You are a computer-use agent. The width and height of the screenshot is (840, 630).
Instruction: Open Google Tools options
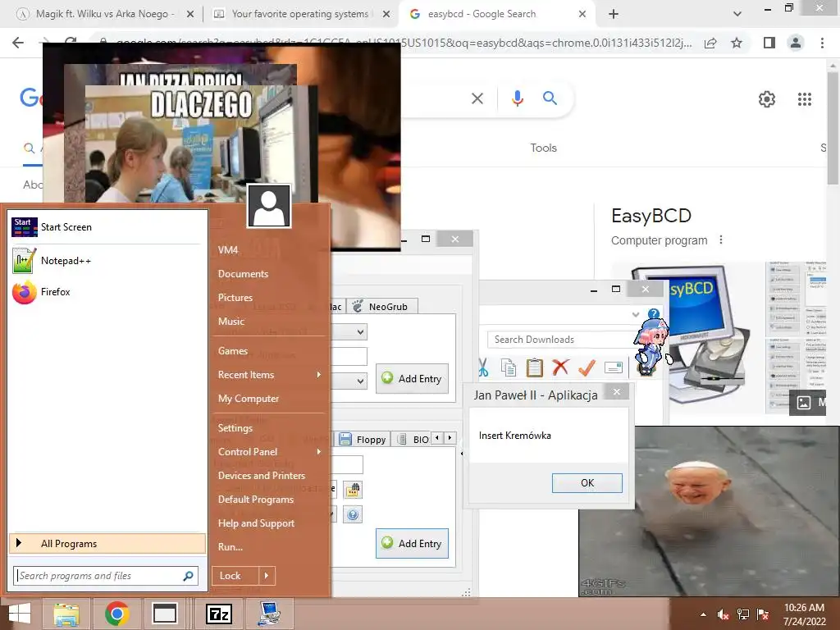[543, 148]
